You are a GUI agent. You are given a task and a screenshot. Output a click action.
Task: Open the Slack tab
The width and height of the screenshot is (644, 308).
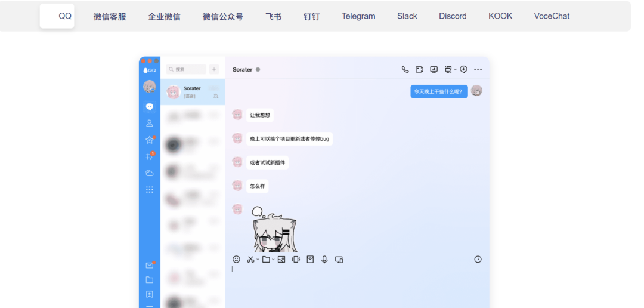(x=407, y=16)
